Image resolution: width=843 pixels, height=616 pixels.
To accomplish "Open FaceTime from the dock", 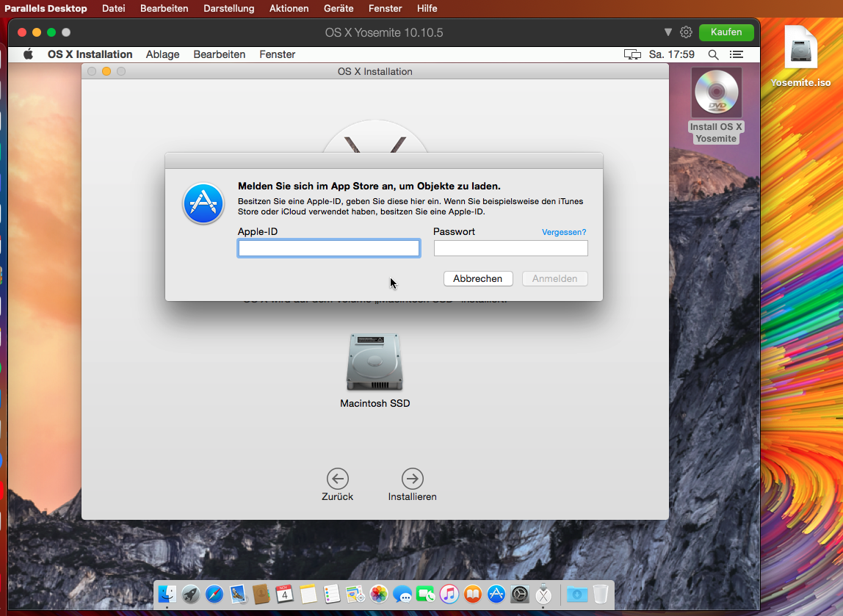I will point(426,594).
